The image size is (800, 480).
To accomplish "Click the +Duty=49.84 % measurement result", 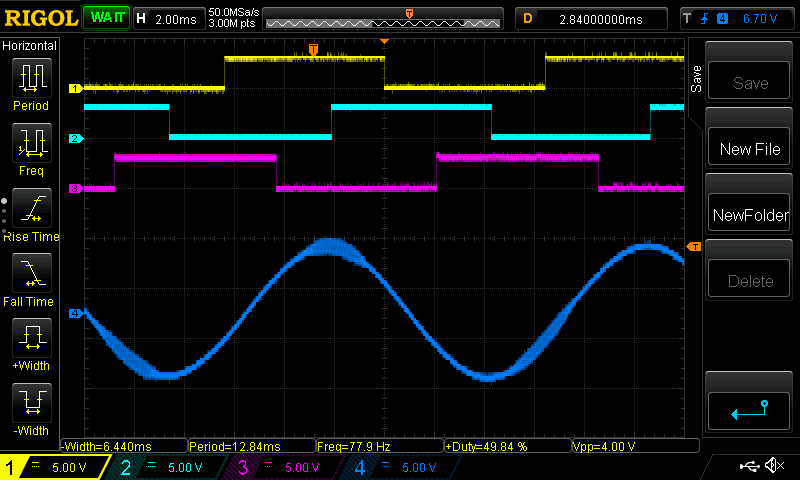I will point(508,446).
